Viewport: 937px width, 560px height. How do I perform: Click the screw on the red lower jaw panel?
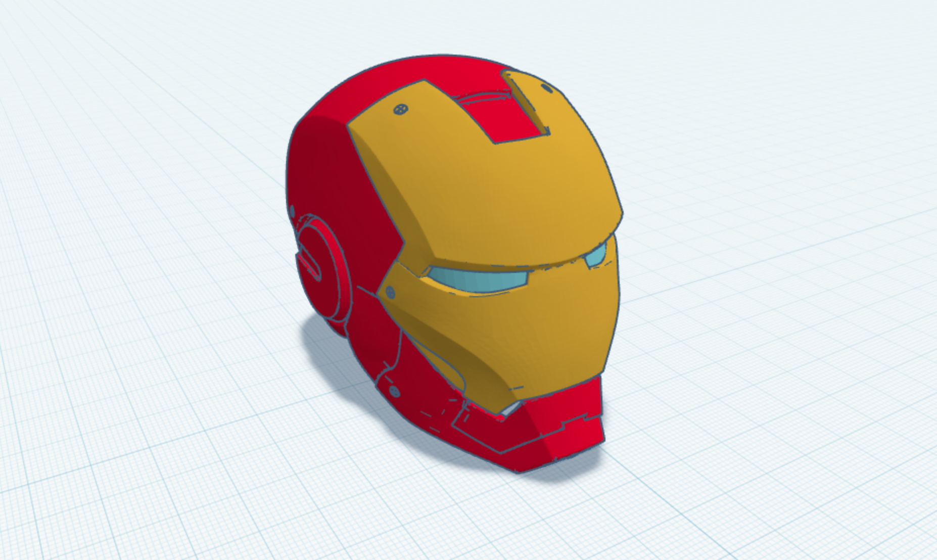[x=395, y=391]
